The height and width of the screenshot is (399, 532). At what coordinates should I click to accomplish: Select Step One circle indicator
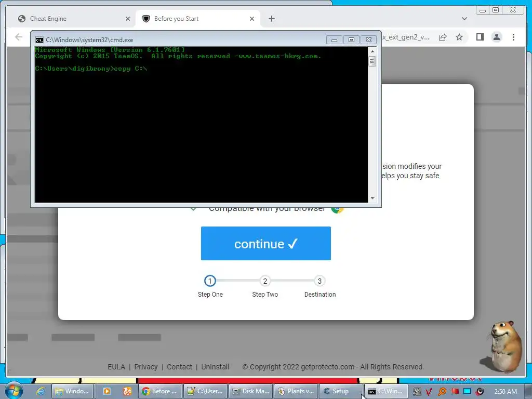coord(210,281)
